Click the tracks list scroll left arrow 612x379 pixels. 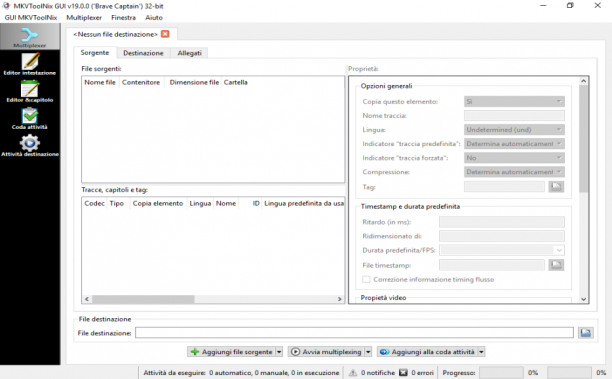pos(87,299)
